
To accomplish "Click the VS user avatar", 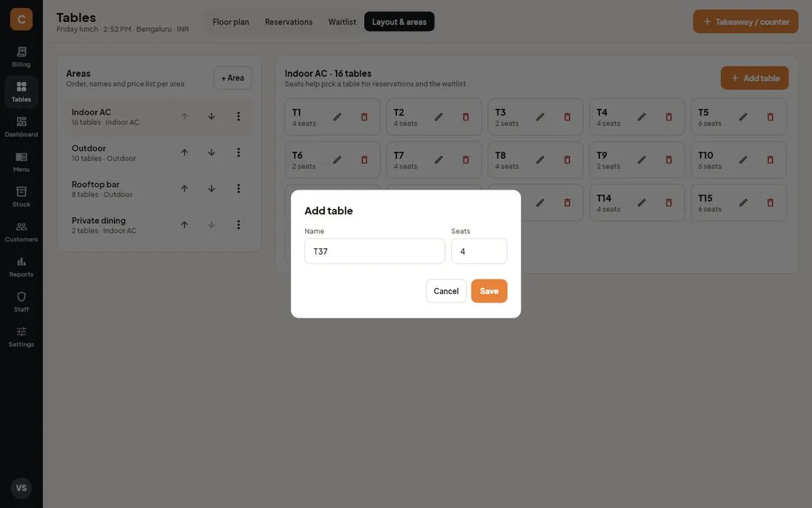I will [x=21, y=488].
